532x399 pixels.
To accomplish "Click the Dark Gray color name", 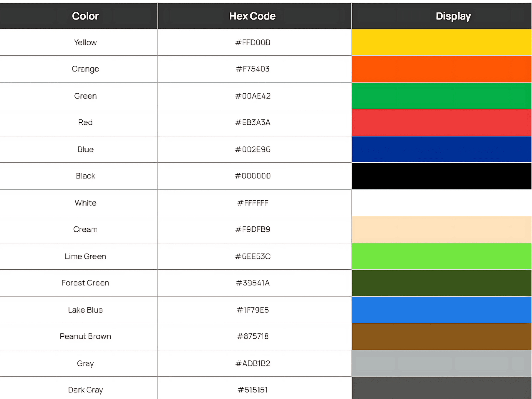I will [85, 390].
